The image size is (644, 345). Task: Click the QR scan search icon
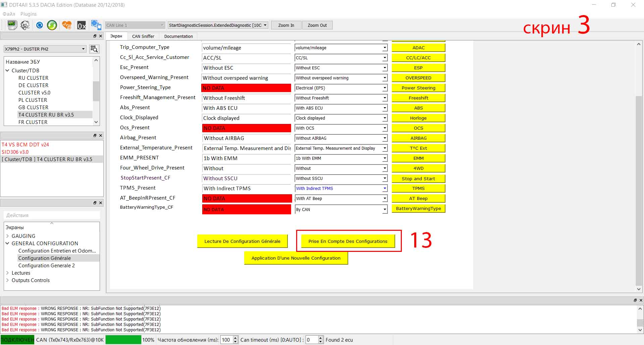click(94, 49)
